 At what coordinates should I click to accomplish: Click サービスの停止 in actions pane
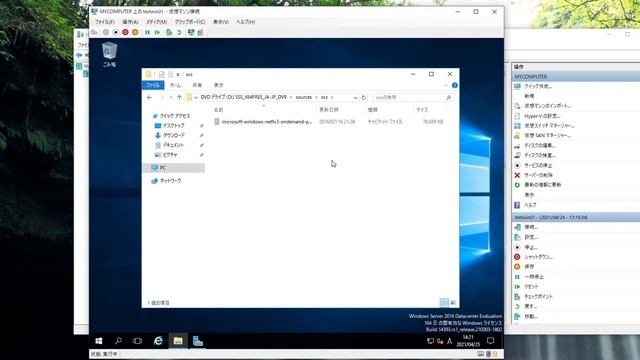click(538, 165)
